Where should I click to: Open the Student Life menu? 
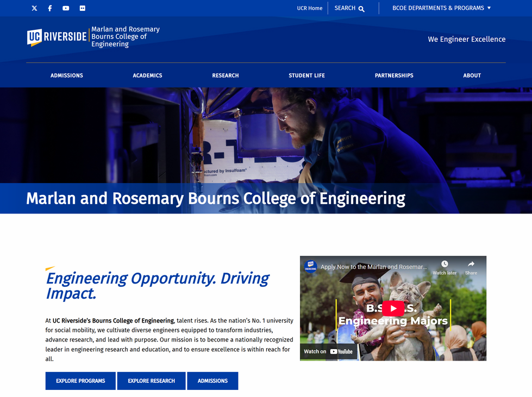coord(306,75)
